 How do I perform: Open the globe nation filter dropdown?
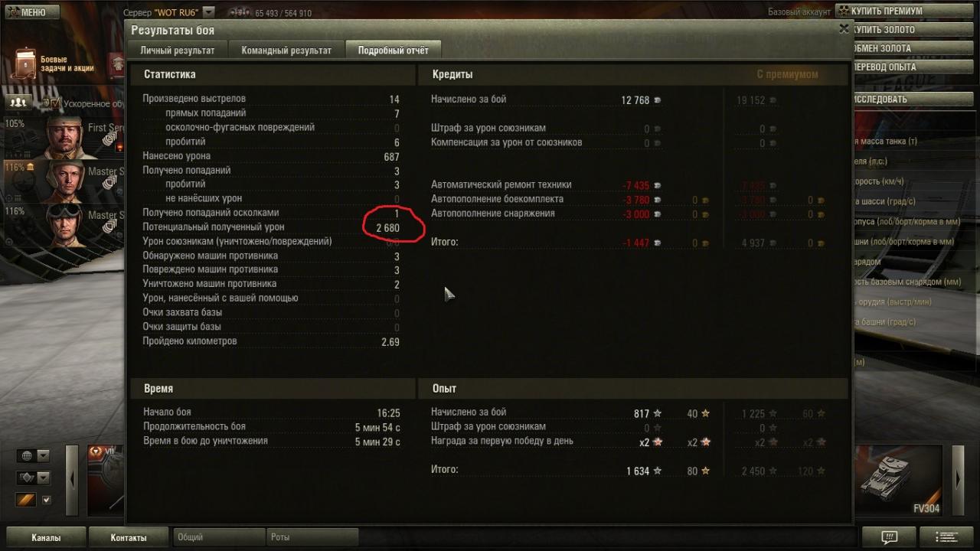click(34, 456)
